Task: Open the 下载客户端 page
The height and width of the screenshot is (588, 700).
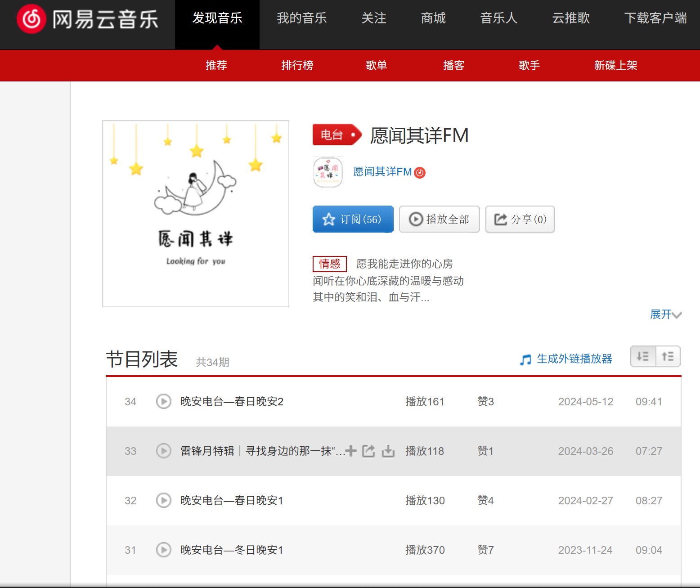Action: coord(655,18)
